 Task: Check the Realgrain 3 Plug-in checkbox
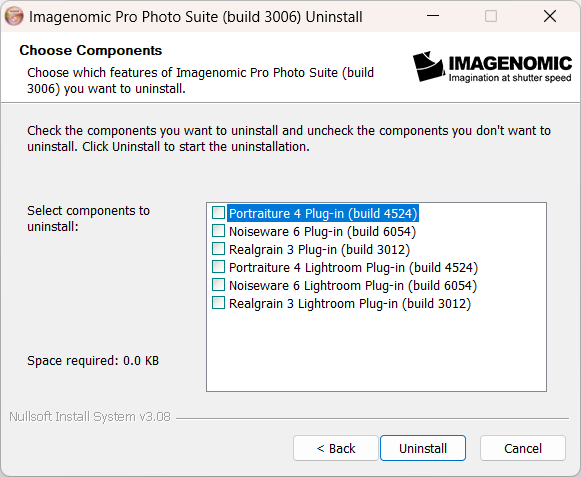coord(218,249)
